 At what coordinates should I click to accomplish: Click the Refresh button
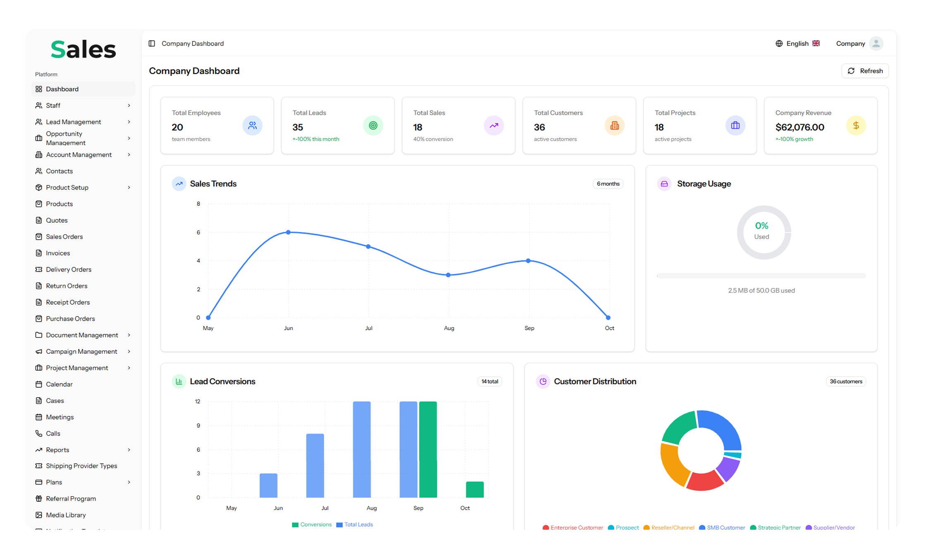pos(865,71)
